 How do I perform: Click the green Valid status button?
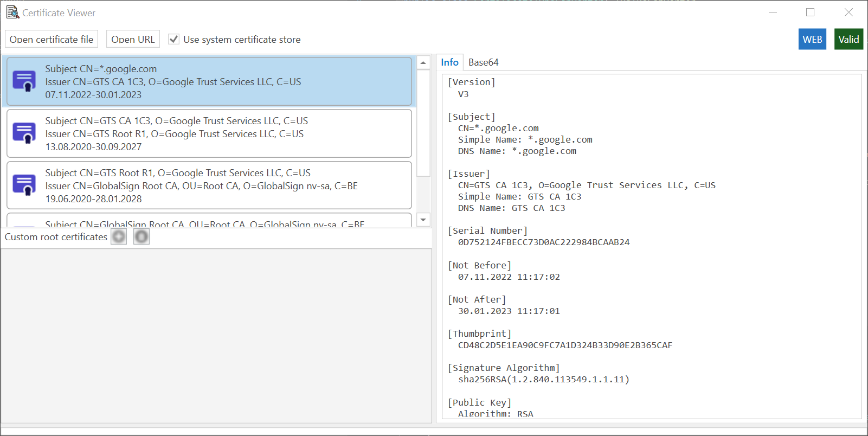pos(848,39)
